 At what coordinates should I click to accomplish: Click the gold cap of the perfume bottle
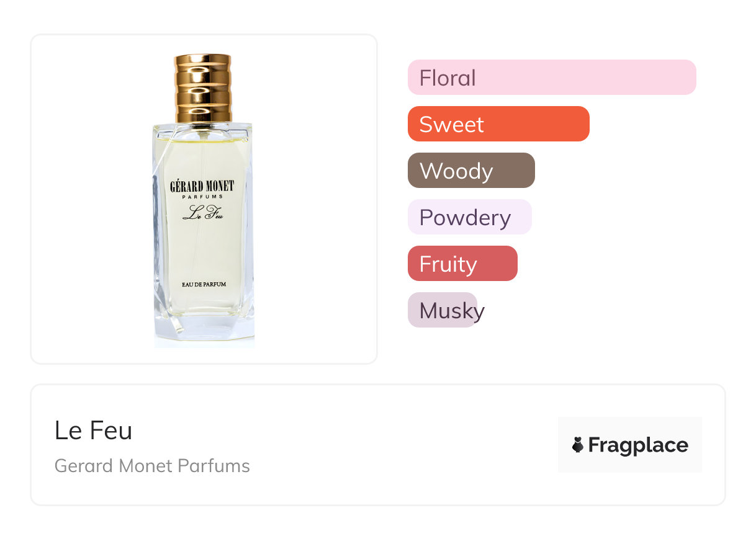pos(203,88)
